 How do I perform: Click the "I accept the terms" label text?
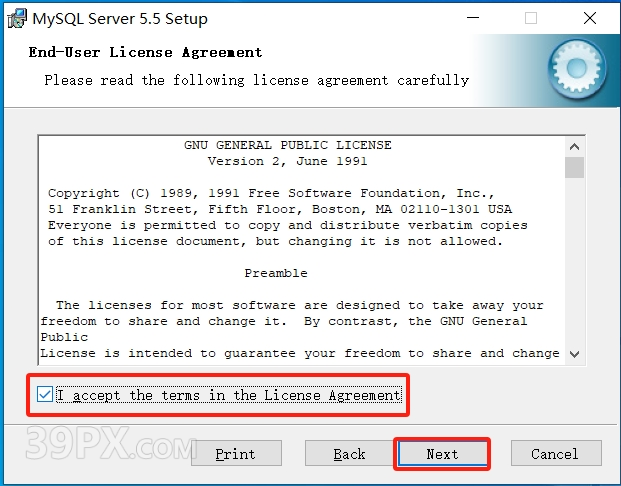tap(228, 395)
